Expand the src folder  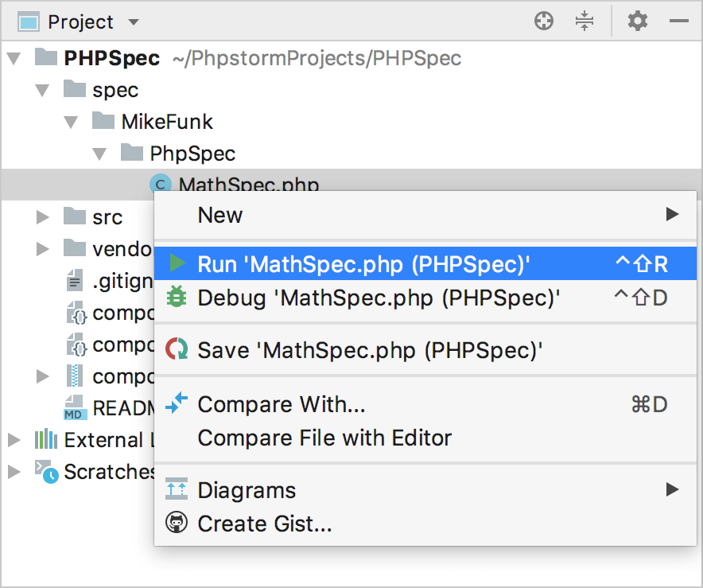(x=42, y=216)
